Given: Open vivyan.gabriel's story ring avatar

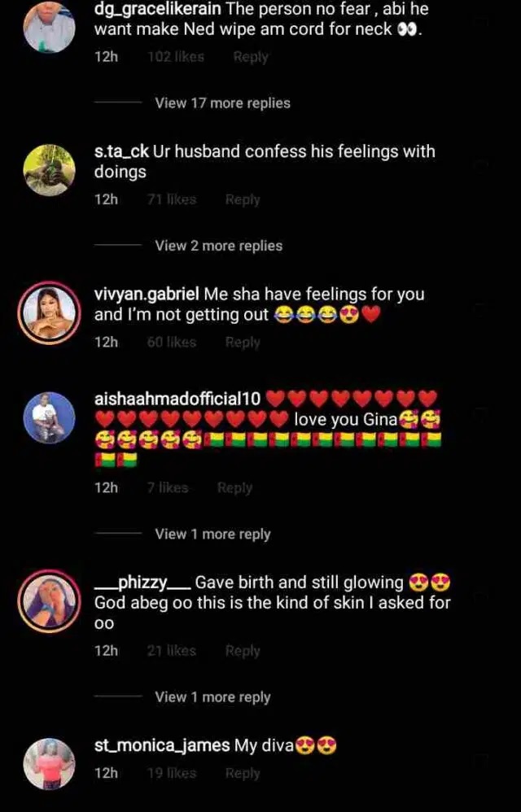Looking at the screenshot, I should 49,312.
